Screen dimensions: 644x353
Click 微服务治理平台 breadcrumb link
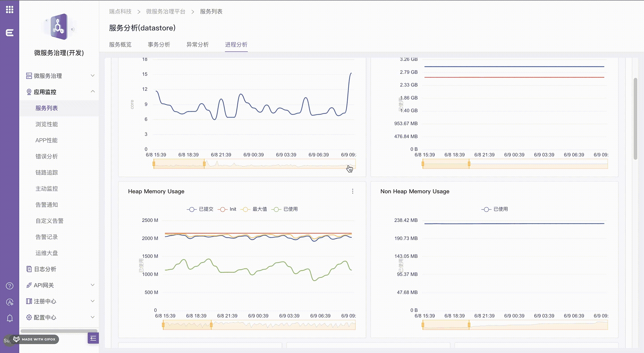click(165, 11)
